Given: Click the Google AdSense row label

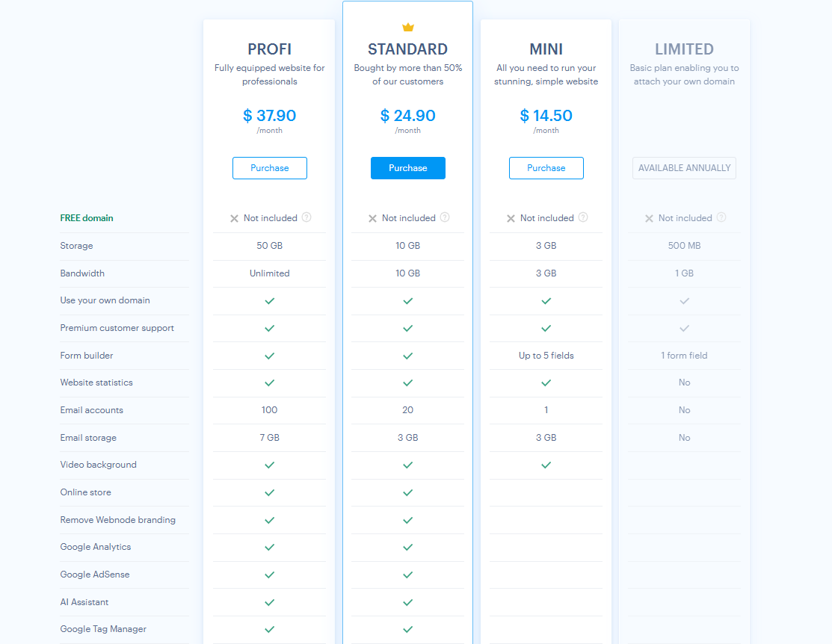Looking at the screenshot, I should (x=95, y=575).
